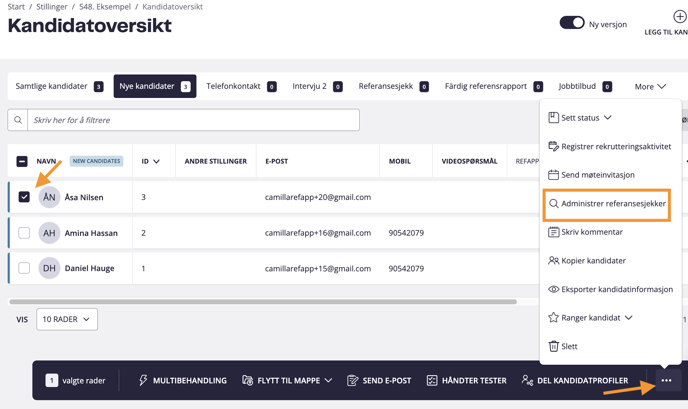The image size is (688, 409).
Task: Click the Send e-post toolbar icon
Action: 352,381
